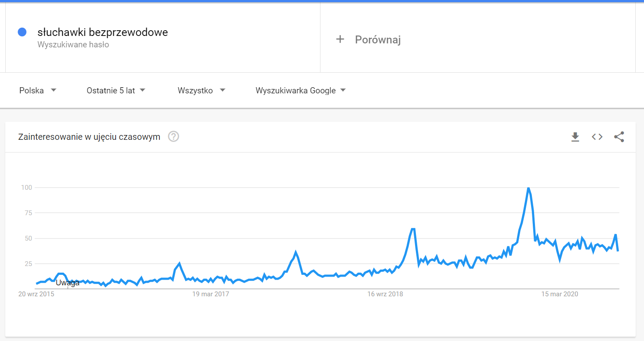
Task: Open the help tooltip next to chart title
Action: point(173,136)
